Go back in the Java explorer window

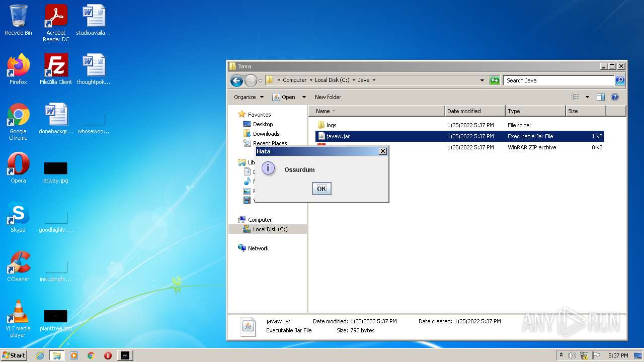(x=236, y=80)
